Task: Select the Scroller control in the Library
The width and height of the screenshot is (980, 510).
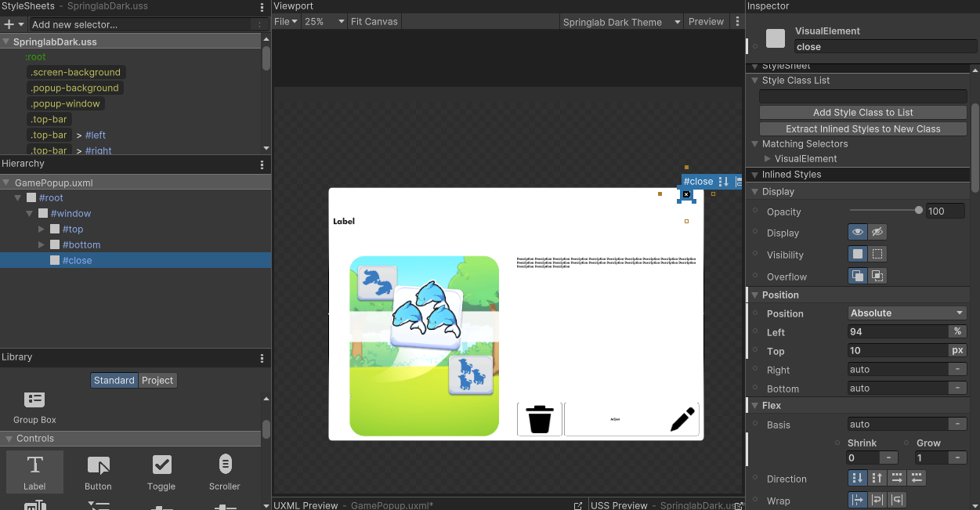Action: point(225,472)
